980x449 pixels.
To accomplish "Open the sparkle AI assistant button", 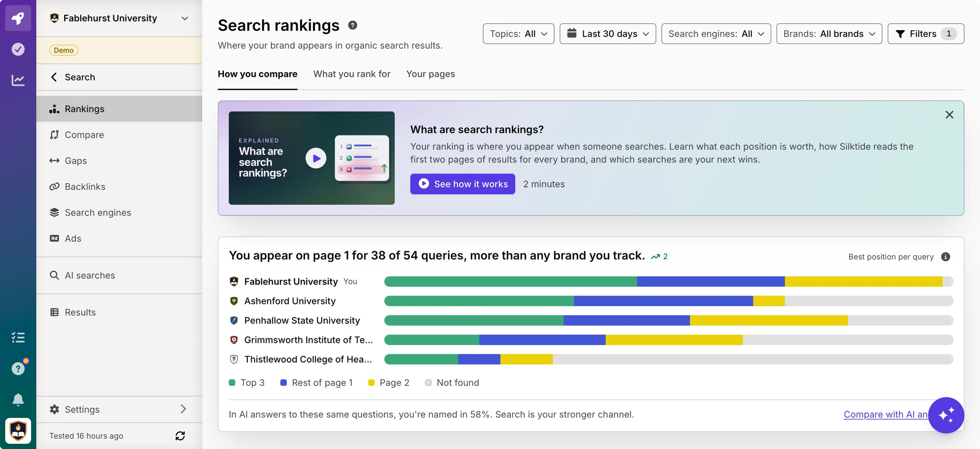I will pyautogui.click(x=946, y=415).
